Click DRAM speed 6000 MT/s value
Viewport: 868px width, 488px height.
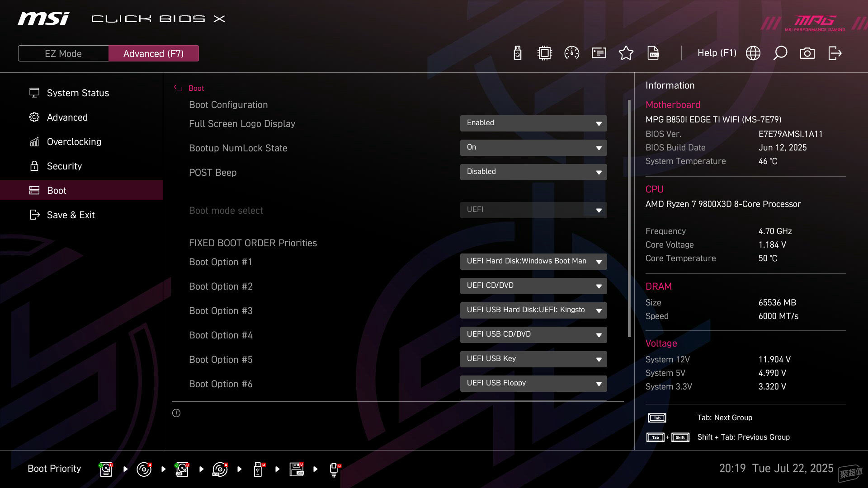click(778, 316)
